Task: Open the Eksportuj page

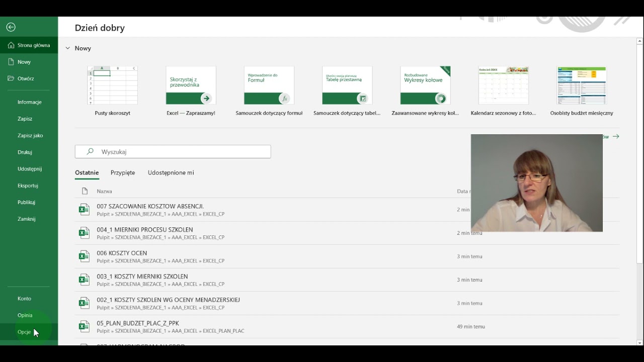Action: tap(29, 186)
